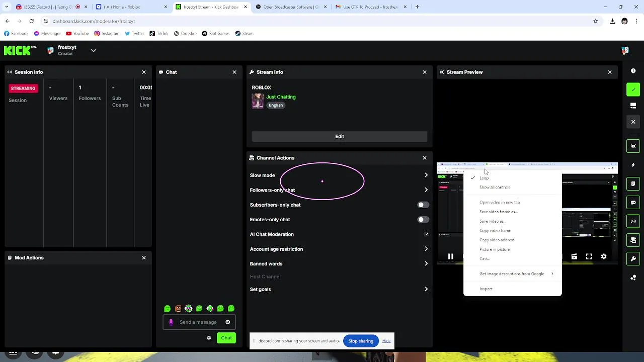Screen dimensions: 644x362
Task: Open the emoji picker in message box
Action: 228,322
